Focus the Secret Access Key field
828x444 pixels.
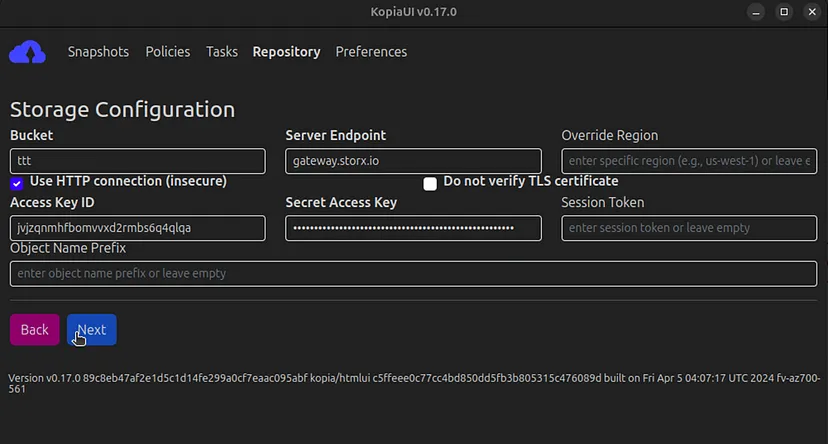413,228
